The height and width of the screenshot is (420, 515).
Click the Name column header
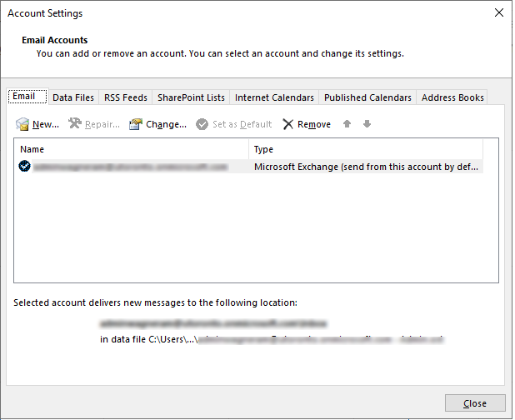[132, 149]
